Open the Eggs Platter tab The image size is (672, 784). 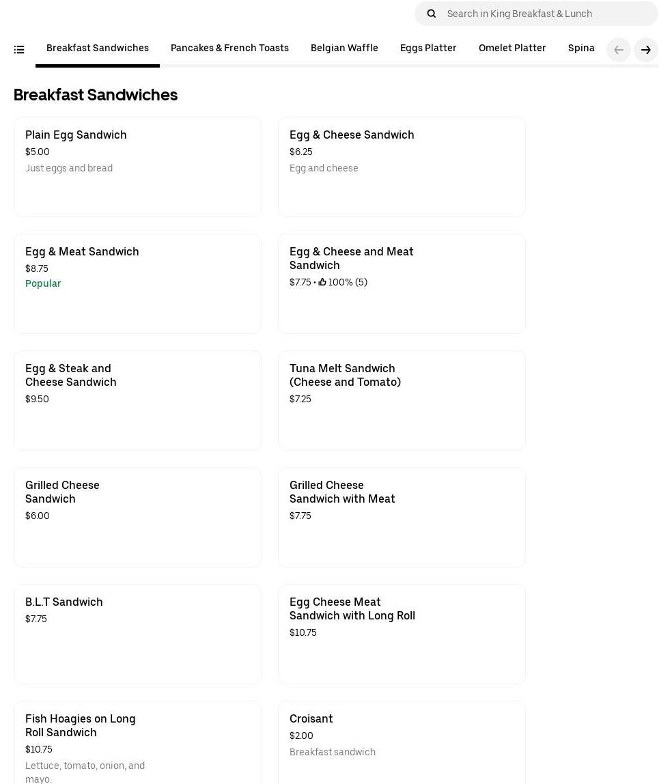pos(428,48)
